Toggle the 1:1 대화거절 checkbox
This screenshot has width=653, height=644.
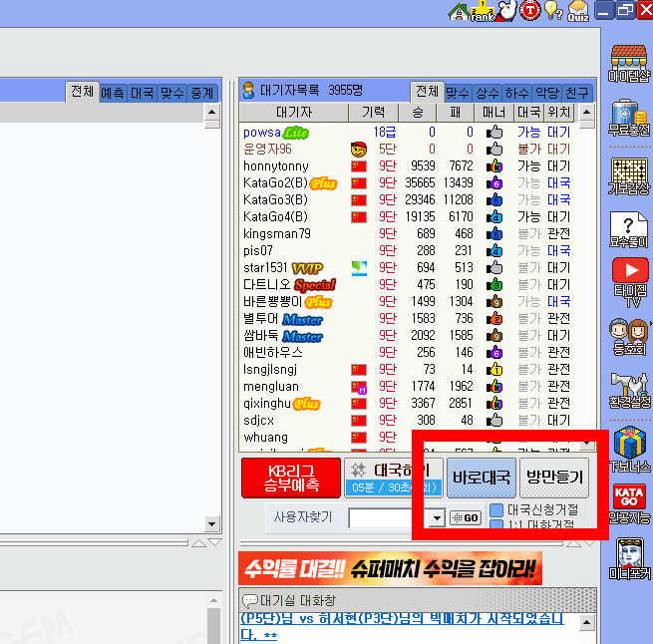(496, 522)
